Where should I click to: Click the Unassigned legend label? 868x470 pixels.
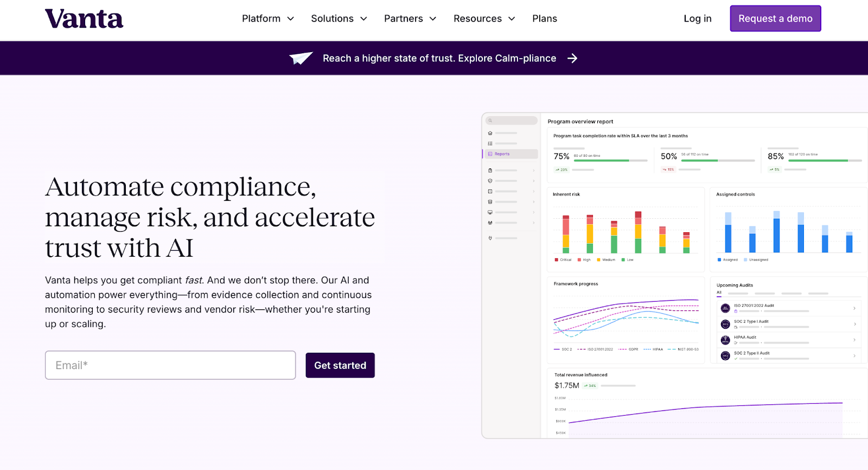759,260
